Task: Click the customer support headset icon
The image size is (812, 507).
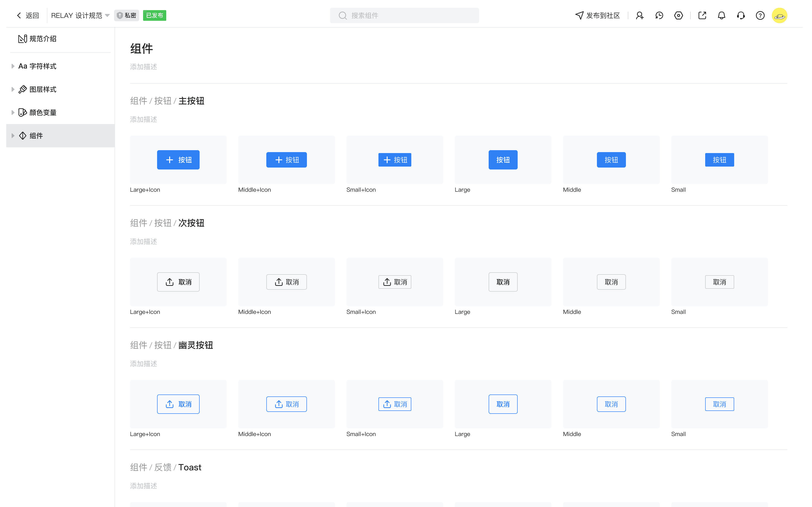Action: 741,15
